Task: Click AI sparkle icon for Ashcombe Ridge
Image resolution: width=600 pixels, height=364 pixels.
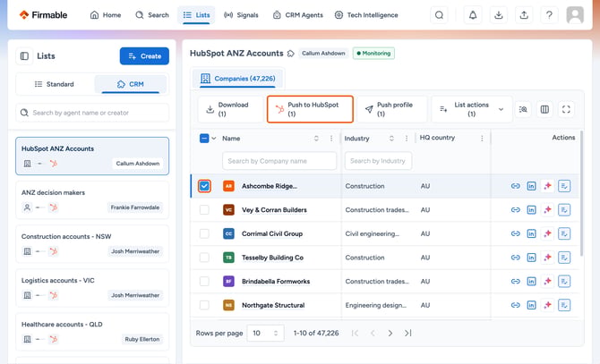Action: [547, 186]
